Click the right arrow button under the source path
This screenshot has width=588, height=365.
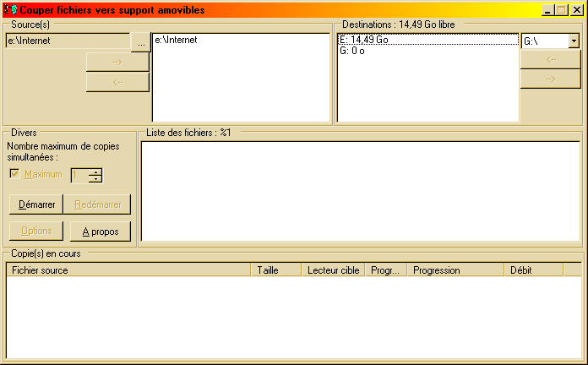tap(117, 62)
